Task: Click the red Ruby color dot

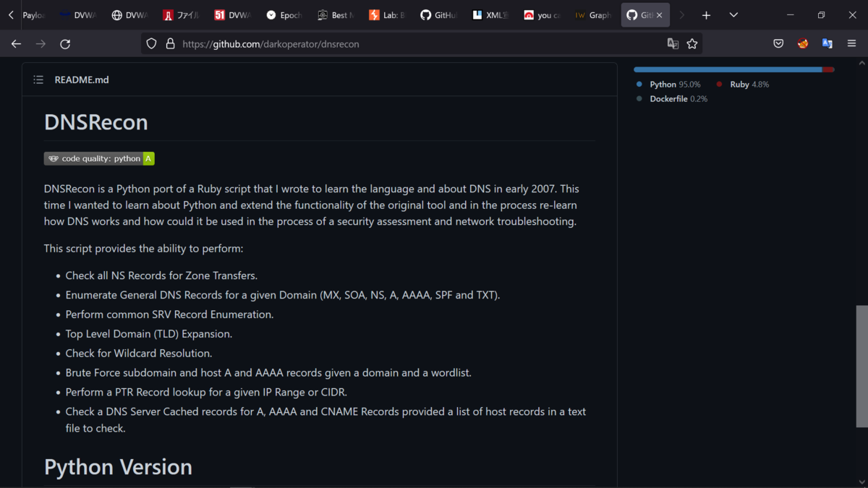Action: [719, 85]
